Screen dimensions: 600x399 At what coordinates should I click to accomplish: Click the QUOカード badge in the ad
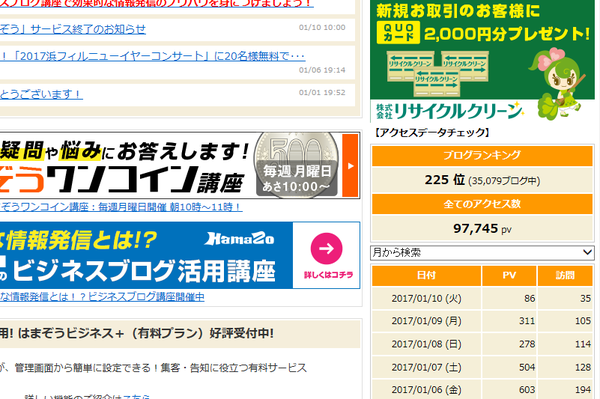(x=398, y=33)
